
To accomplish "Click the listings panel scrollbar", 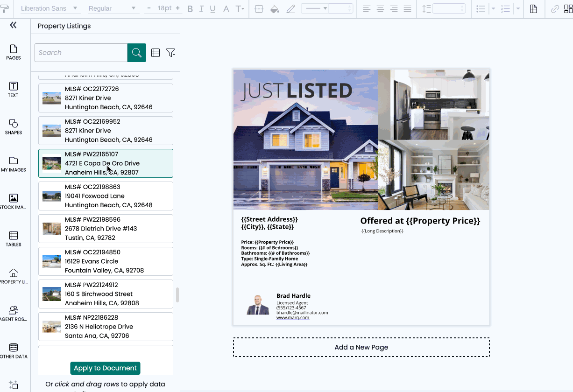I will pyautogui.click(x=177, y=295).
